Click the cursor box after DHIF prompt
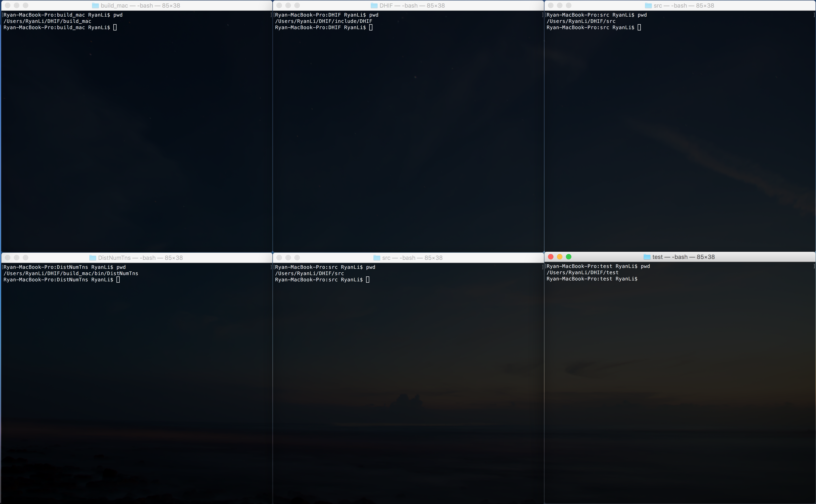Viewport: 816px width, 504px height. (371, 27)
